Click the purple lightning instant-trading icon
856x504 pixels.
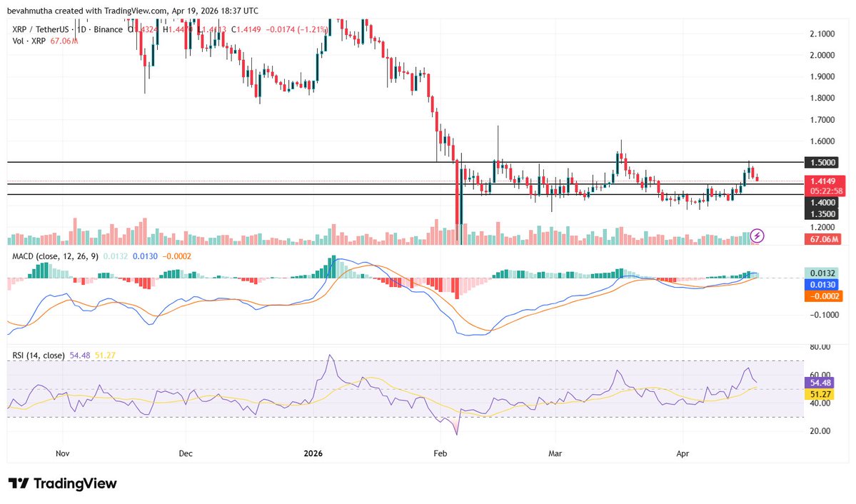pos(757,236)
